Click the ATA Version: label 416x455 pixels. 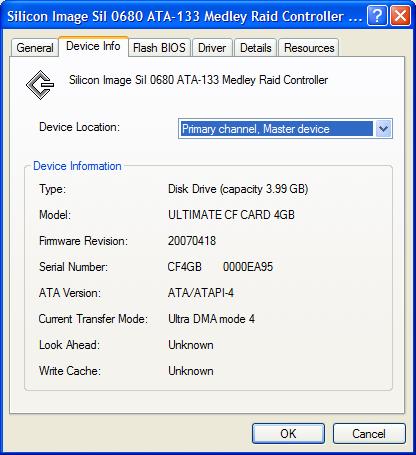70,293
